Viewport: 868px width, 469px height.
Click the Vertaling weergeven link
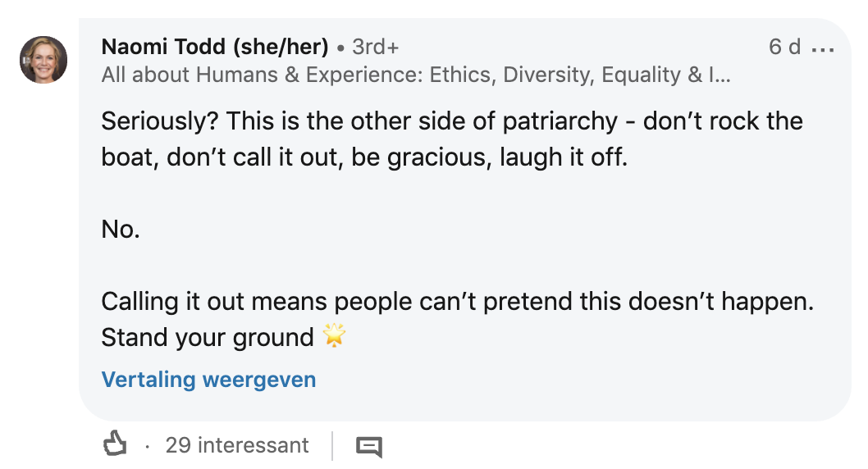click(208, 380)
